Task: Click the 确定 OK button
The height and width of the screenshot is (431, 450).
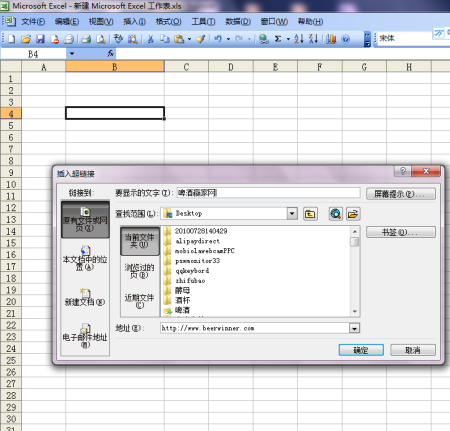Action: tap(361, 350)
